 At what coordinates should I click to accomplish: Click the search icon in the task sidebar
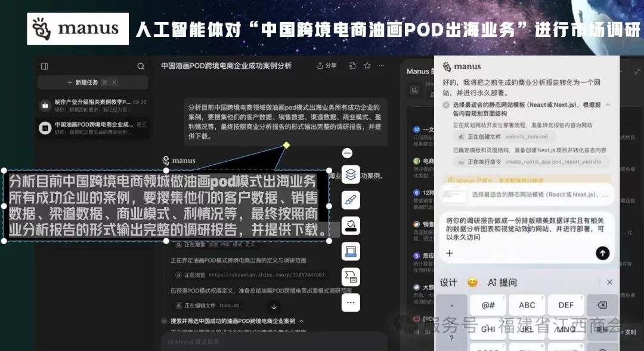point(141,66)
